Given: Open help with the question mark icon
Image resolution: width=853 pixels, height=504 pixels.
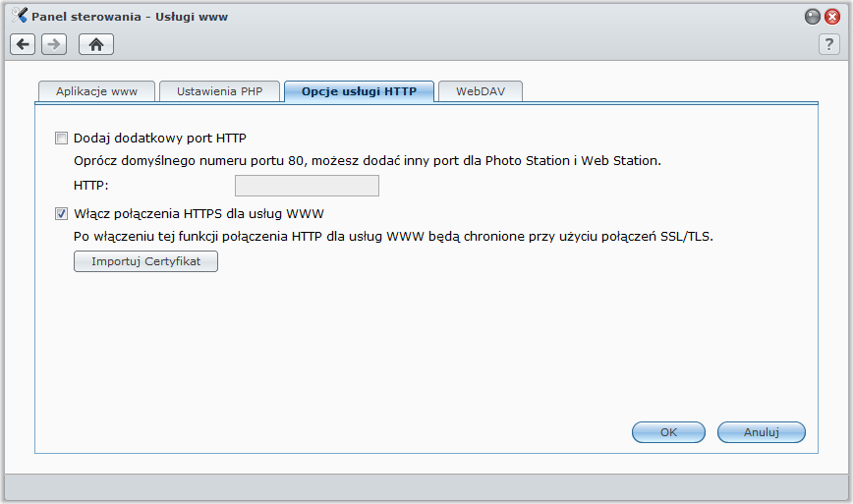Looking at the screenshot, I should click(x=829, y=44).
